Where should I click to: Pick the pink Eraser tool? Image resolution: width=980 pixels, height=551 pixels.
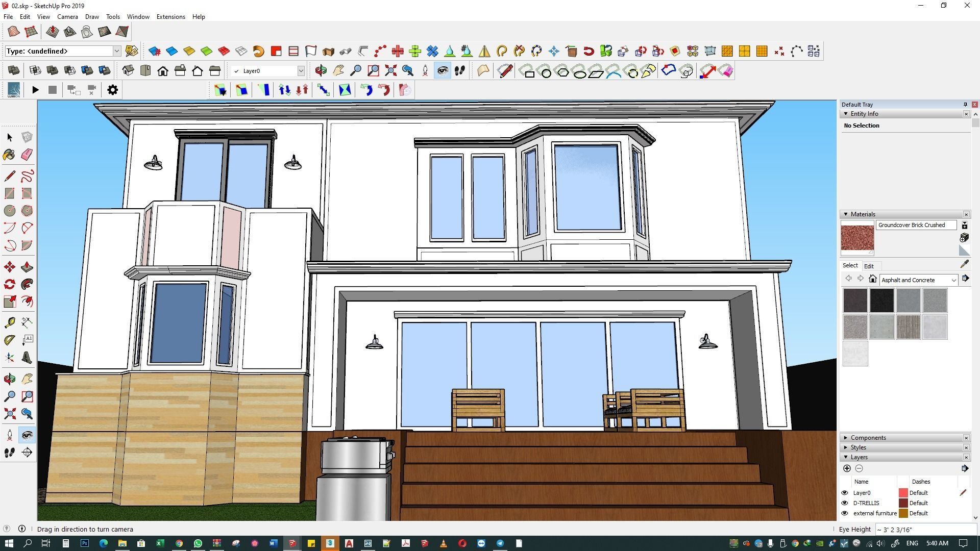[27, 155]
